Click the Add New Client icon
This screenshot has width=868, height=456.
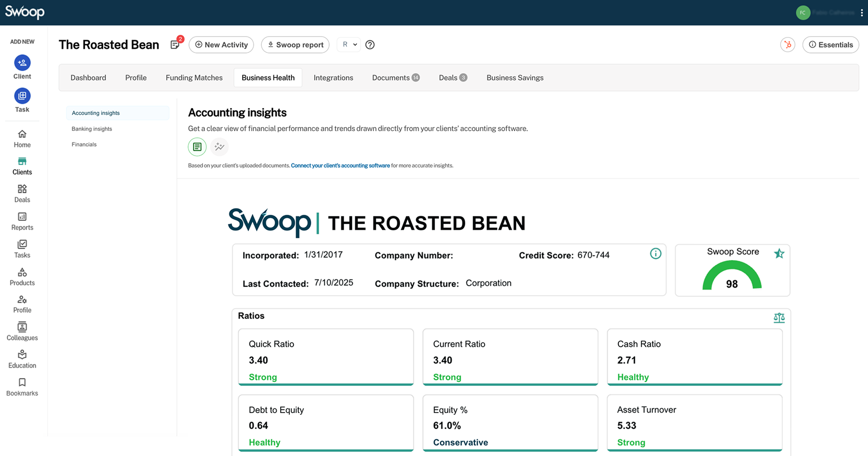[22, 63]
